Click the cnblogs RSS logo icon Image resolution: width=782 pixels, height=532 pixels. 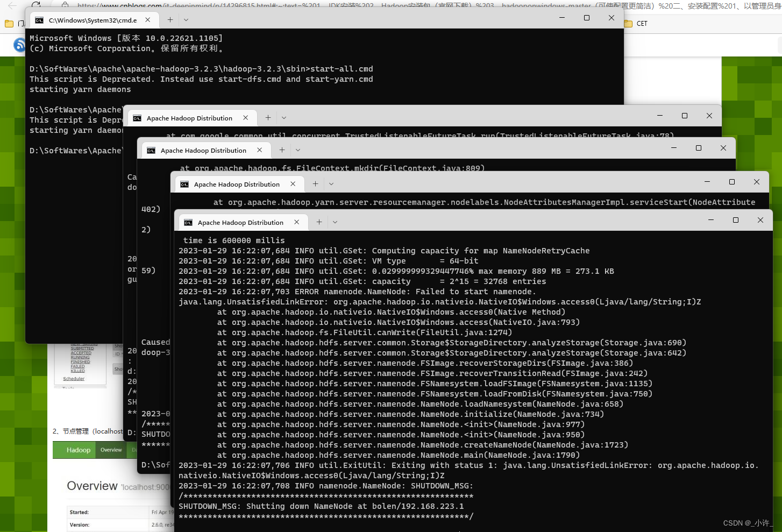[x=19, y=45]
